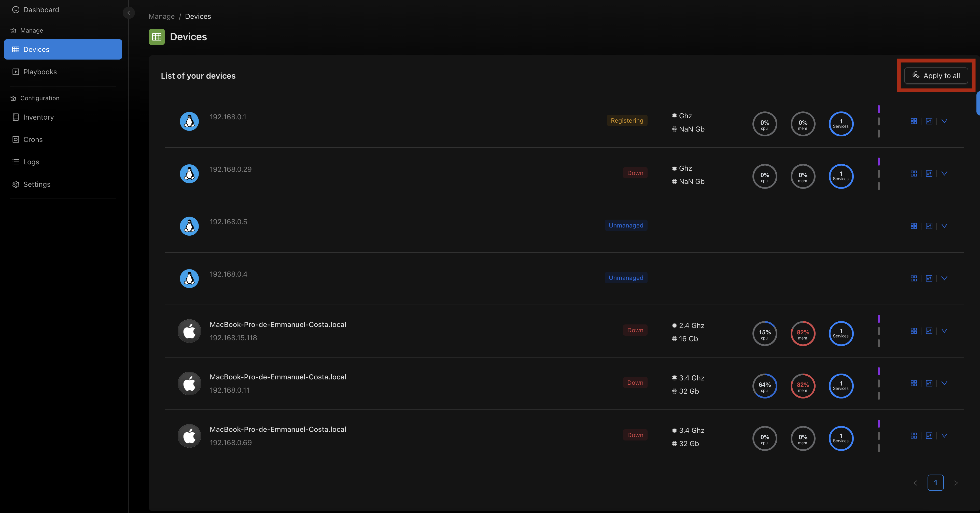Select Devices in the sidebar
This screenshot has width=980, height=513.
tap(63, 49)
